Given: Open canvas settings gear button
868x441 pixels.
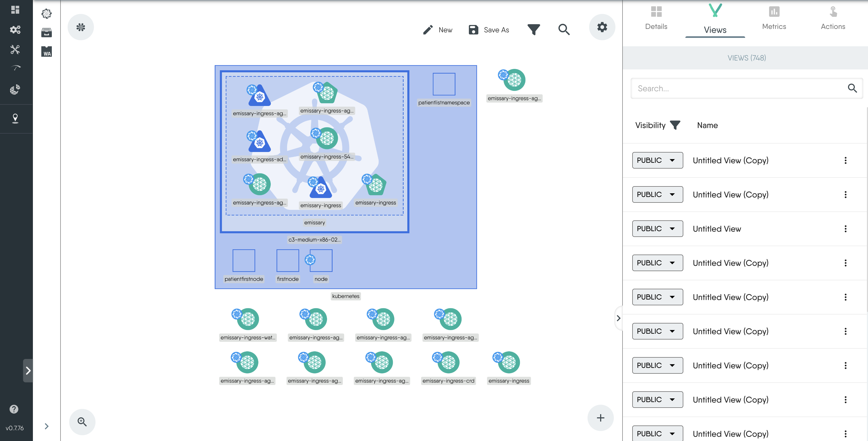Looking at the screenshot, I should click(602, 27).
